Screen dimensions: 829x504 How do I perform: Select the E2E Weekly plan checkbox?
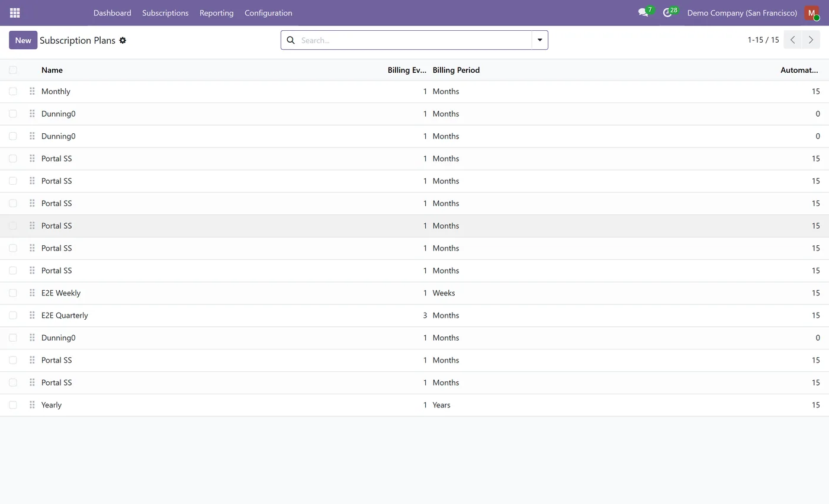click(x=13, y=293)
